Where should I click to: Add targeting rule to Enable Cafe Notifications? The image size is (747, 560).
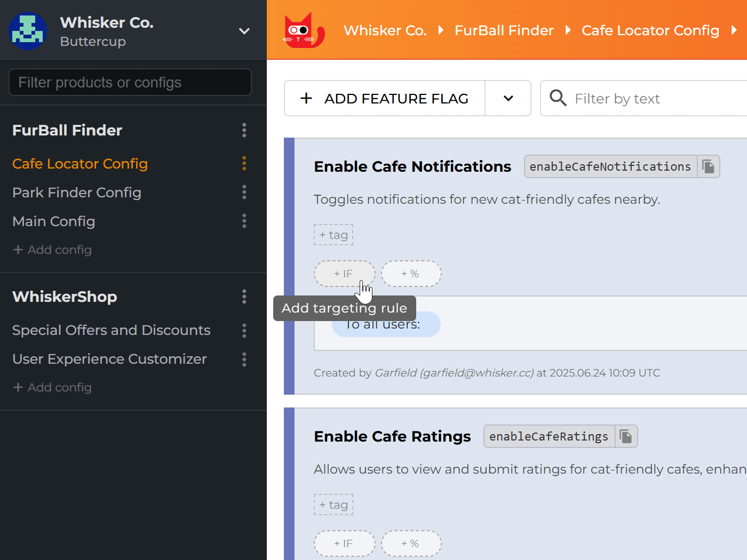(344, 274)
